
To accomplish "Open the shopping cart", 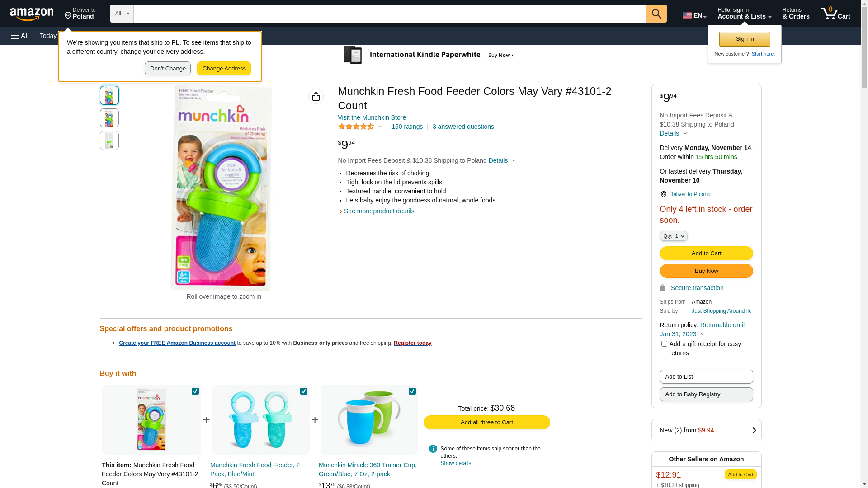I will 835,14.
